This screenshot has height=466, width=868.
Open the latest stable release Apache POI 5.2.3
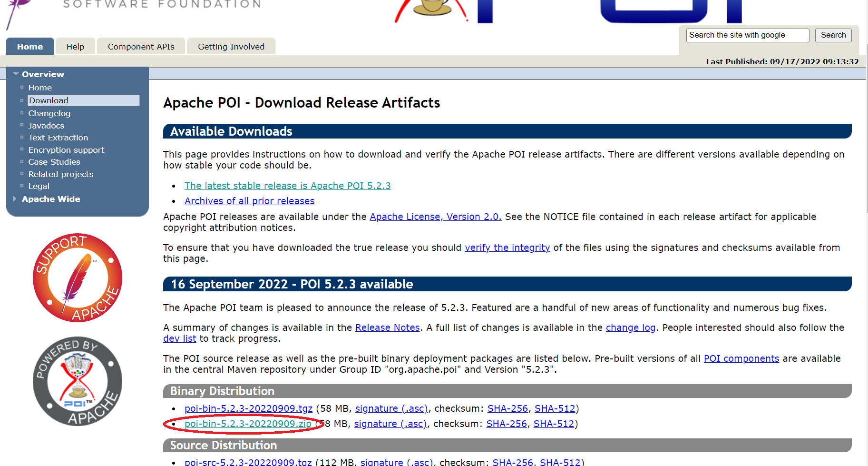[287, 186]
